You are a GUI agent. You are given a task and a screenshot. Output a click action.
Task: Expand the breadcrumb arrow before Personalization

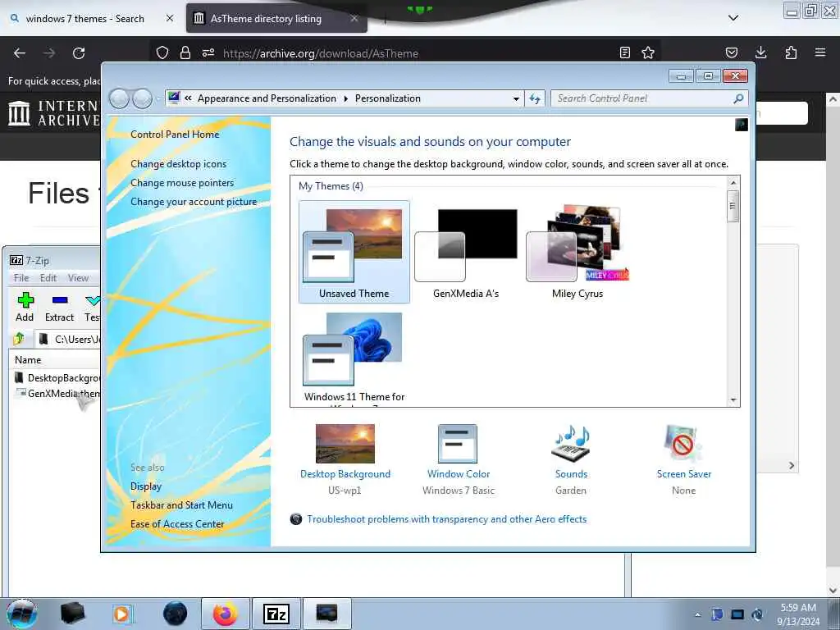(345, 98)
